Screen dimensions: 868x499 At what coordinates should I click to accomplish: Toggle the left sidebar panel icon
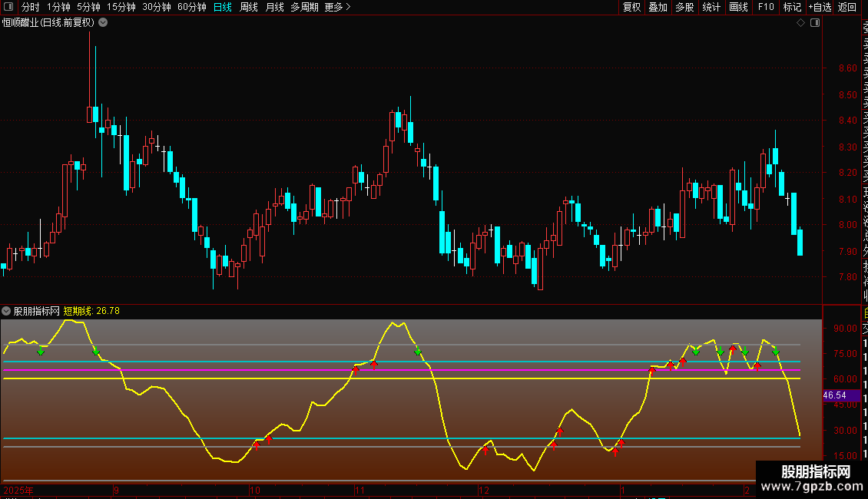(8, 7)
